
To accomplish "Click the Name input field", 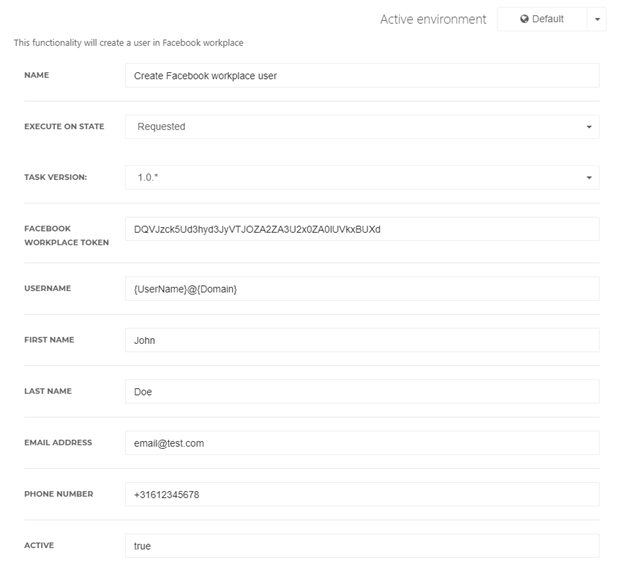I will coord(362,76).
